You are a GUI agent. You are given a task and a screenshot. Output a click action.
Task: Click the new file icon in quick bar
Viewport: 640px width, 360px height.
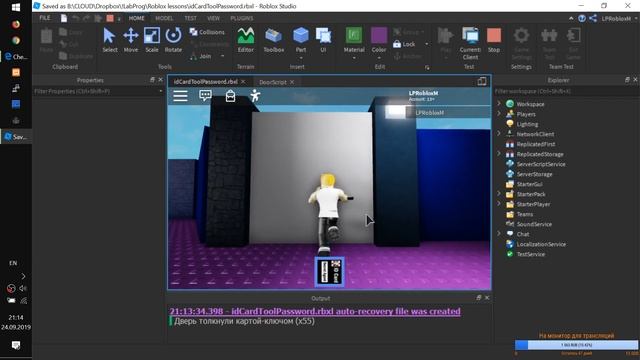click(x=64, y=18)
